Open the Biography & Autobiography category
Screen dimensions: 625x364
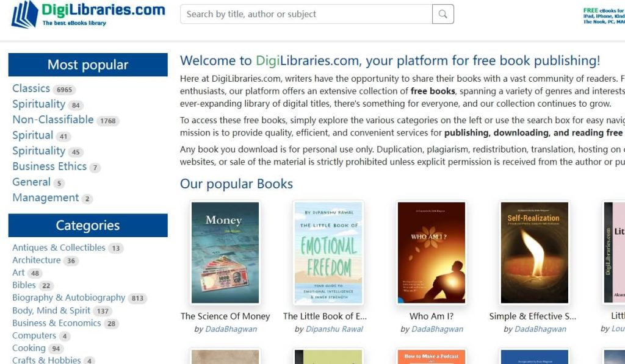[x=68, y=298]
